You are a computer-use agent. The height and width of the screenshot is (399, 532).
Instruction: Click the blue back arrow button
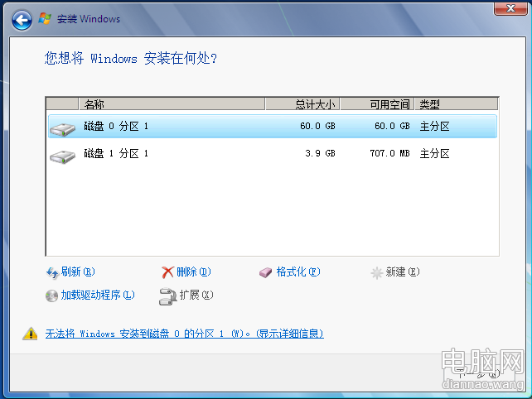pyautogui.click(x=22, y=20)
